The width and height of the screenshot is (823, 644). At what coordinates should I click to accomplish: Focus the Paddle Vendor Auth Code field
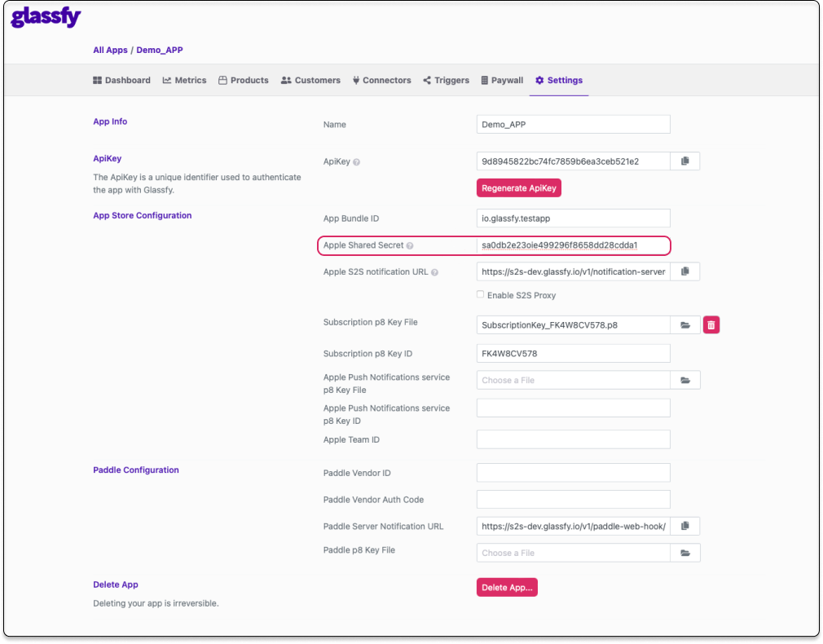573,500
